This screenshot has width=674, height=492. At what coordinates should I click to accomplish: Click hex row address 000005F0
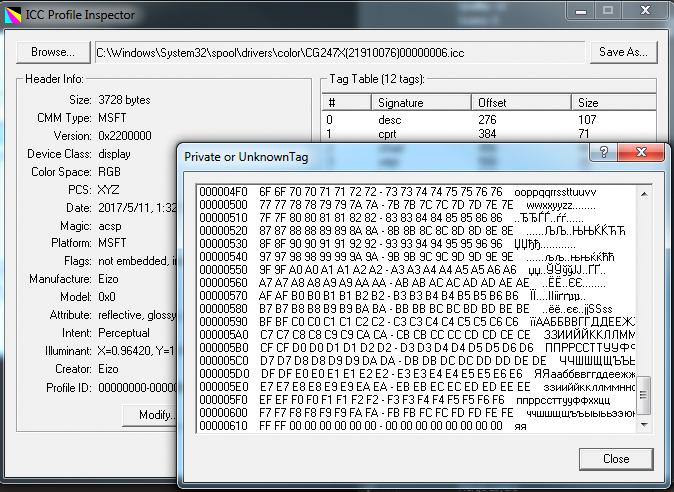tap(224, 400)
